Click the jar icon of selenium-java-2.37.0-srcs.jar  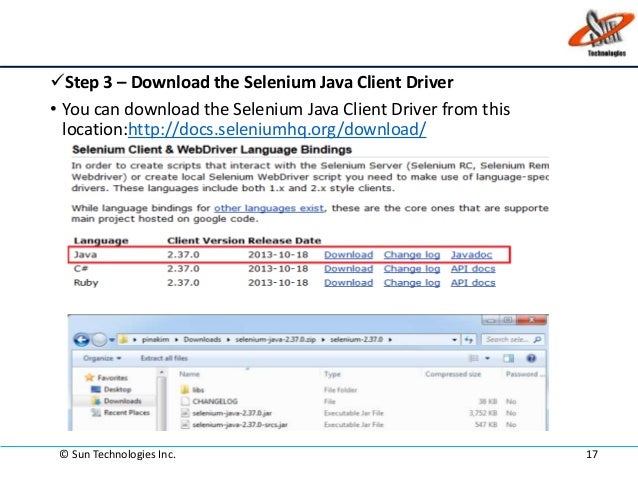click(185, 424)
